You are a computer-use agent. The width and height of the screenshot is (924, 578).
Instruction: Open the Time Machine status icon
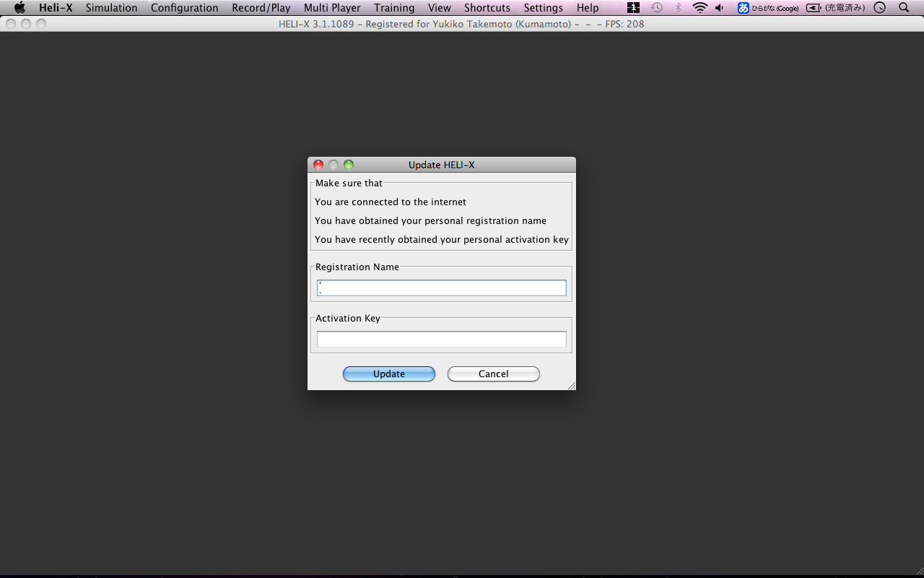click(x=656, y=8)
